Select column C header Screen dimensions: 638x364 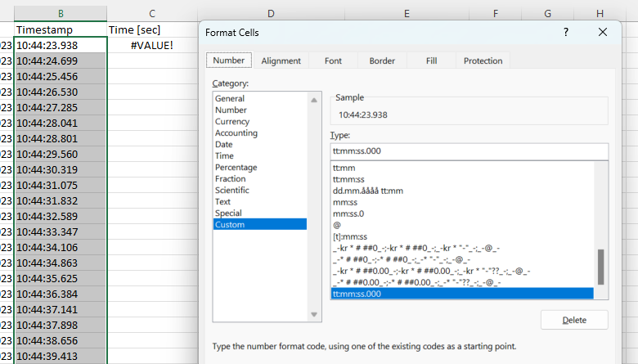pyautogui.click(x=152, y=13)
